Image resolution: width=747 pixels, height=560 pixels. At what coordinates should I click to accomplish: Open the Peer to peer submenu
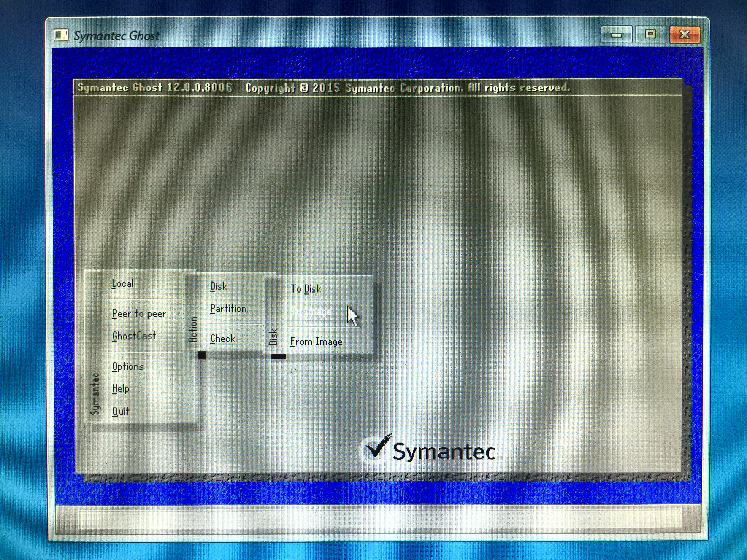(x=139, y=314)
